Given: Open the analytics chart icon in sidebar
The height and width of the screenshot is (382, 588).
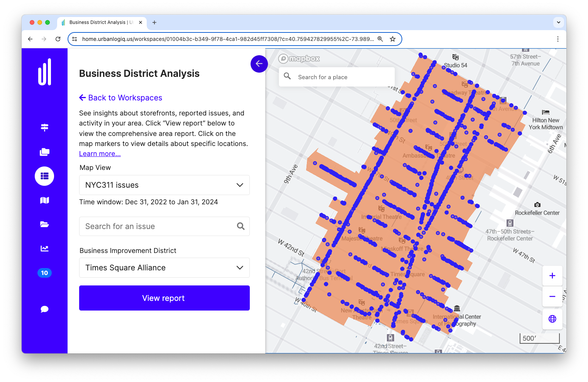Looking at the screenshot, I should tap(44, 248).
